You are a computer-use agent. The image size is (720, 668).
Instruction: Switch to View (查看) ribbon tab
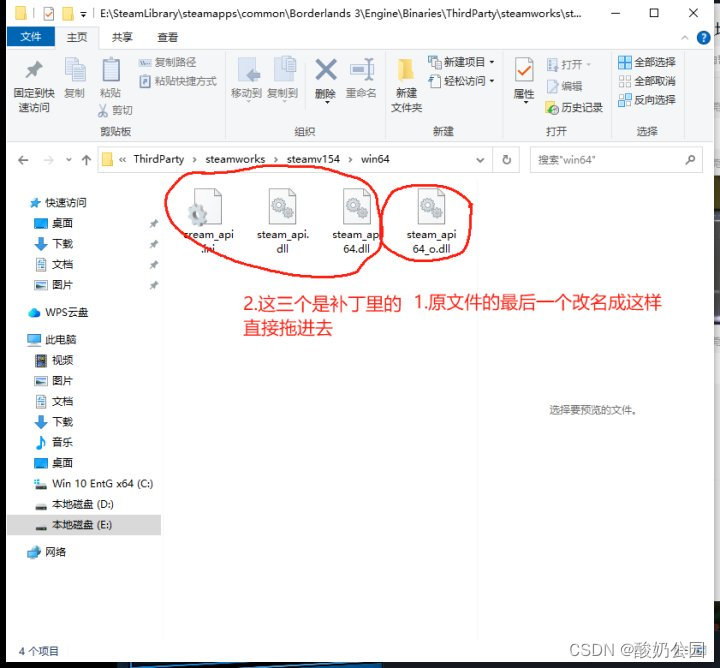(x=167, y=37)
